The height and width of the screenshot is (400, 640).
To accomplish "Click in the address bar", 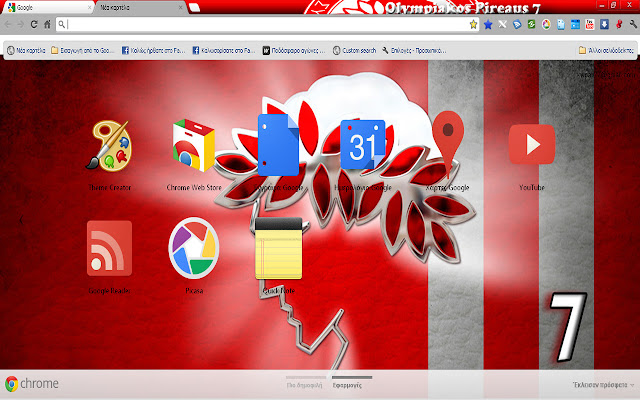I will coord(267,24).
